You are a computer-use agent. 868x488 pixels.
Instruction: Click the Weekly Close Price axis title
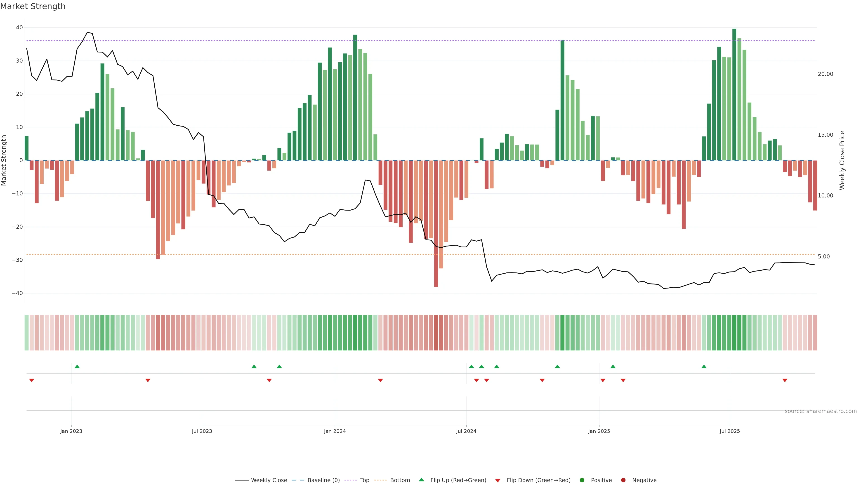[x=842, y=160]
